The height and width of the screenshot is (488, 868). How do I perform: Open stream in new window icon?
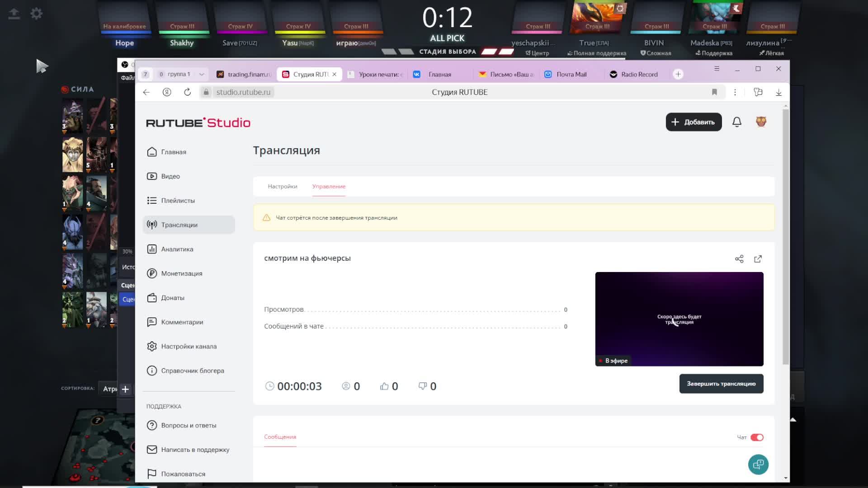click(758, 259)
